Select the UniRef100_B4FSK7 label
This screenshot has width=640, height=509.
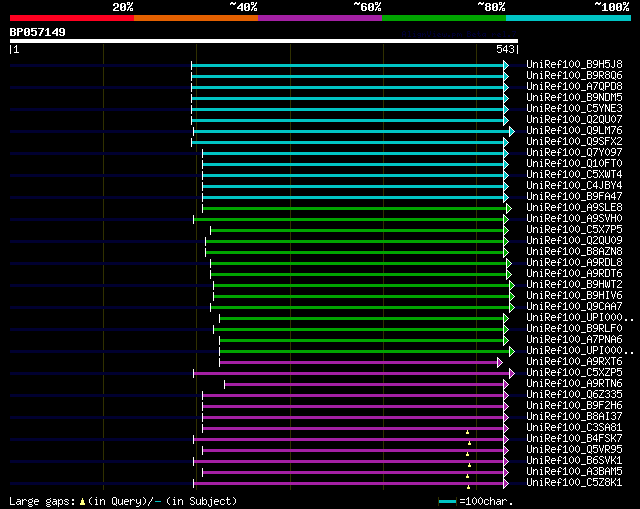574,439
